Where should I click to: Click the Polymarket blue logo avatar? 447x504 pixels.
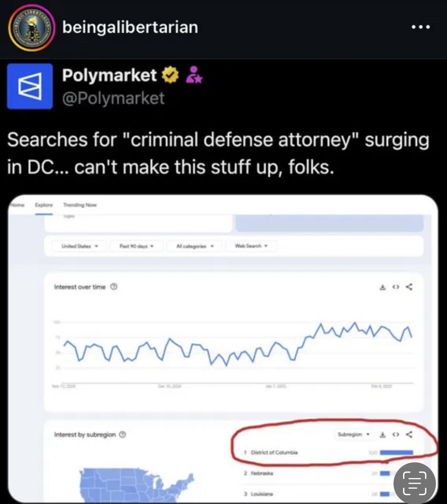30,86
